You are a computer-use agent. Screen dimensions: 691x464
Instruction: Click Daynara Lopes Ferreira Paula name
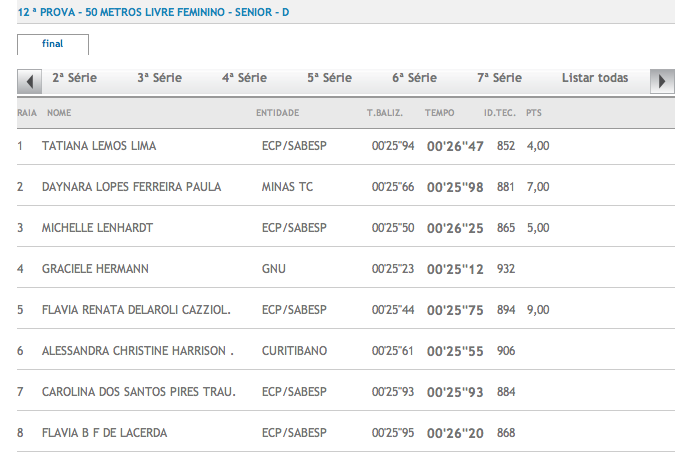click(x=131, y=187)
